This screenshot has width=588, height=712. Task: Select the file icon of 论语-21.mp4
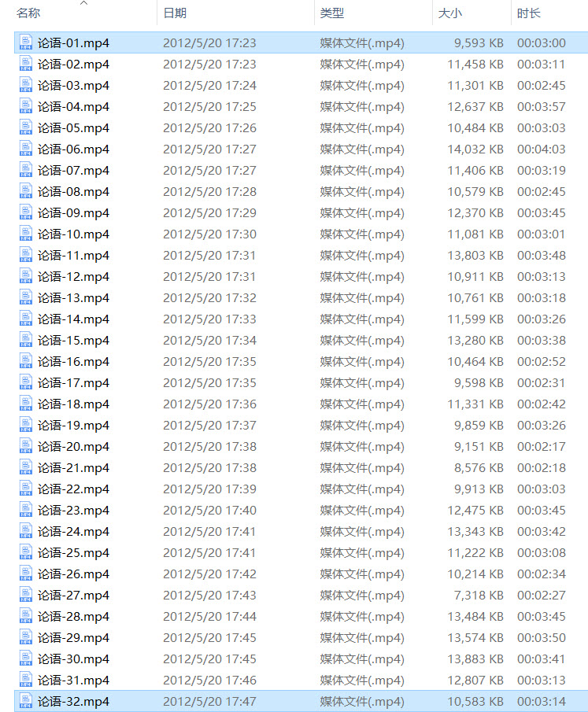click(26, 467)
